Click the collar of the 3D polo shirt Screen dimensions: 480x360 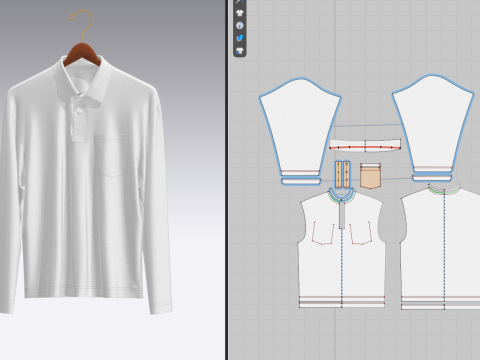click(x=83, y=82)
